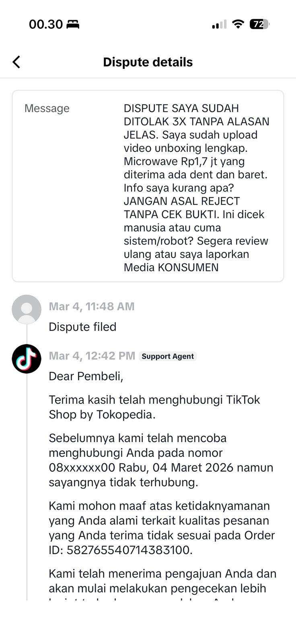
Task: Tap the cellular signal bars icon
Action: [219, 25]
